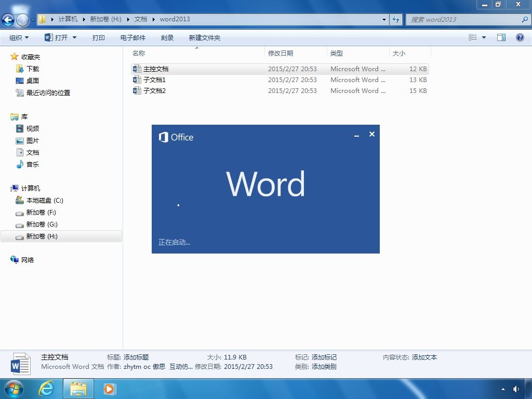Select the 新加卷 (H:) breadcrumb segment
532x399 pixels.
click(x=106, y=19)
